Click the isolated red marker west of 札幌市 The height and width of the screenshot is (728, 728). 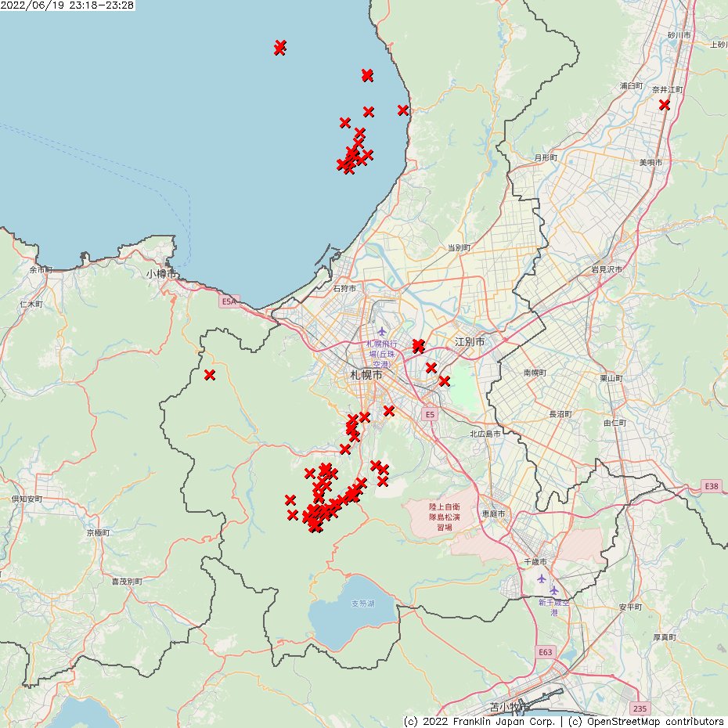pyautogui.click(x=209, y=375)
